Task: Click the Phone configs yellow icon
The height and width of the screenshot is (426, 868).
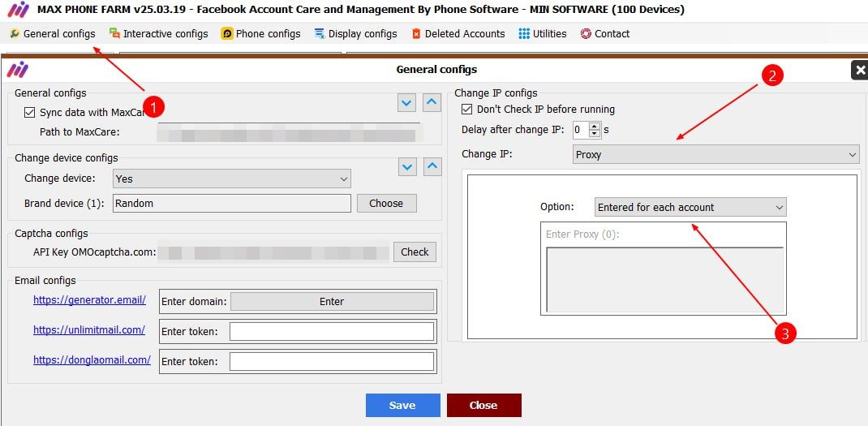Action: point(227,34)
